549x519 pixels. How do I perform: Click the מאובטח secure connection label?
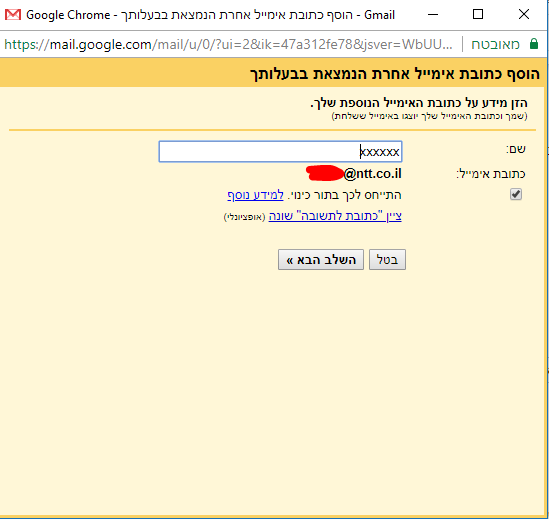[495, 44]
